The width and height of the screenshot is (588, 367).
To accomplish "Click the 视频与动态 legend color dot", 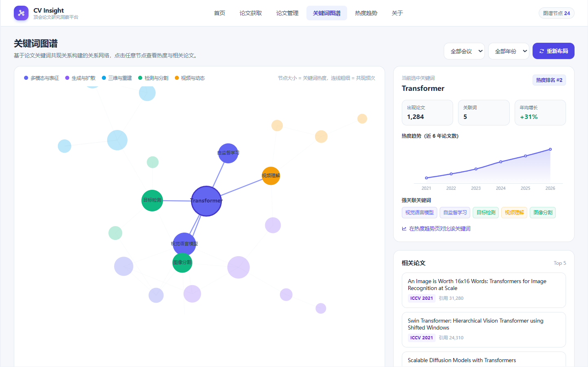I will 177,78.
